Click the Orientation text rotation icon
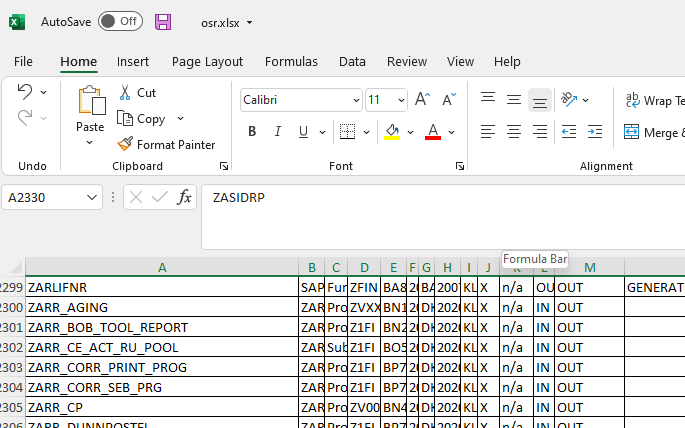This screenshot has height=428, width=685. pos(569,100)
